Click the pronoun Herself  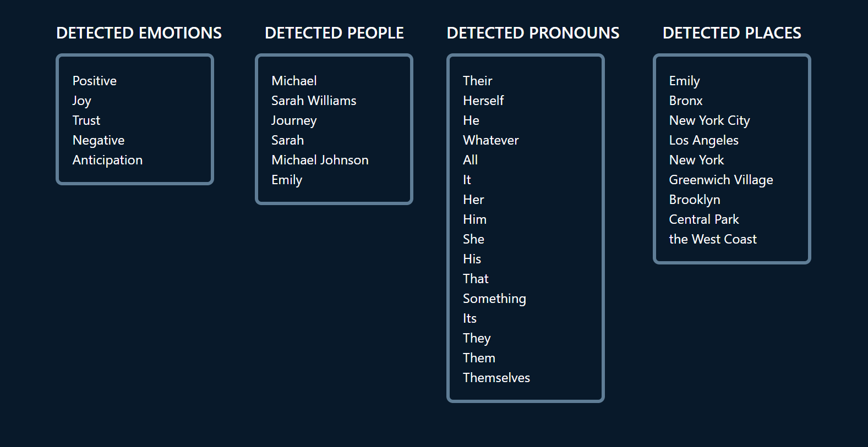(x=483, y=101)
